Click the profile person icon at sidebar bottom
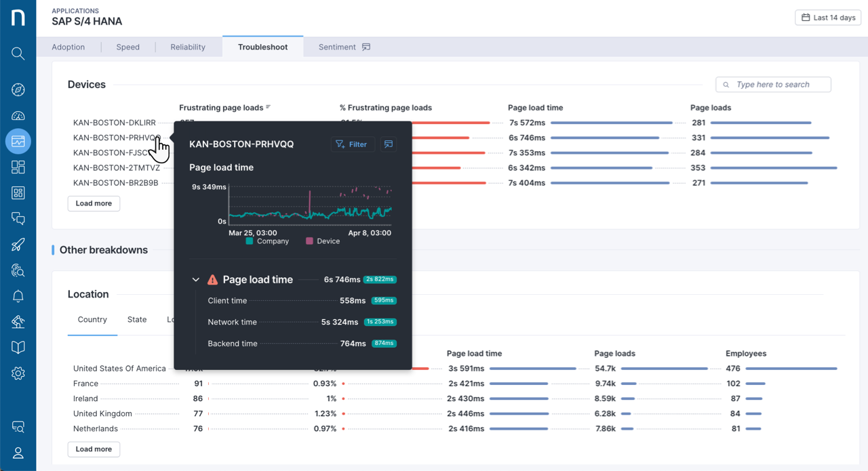 (x=18, y=453)
